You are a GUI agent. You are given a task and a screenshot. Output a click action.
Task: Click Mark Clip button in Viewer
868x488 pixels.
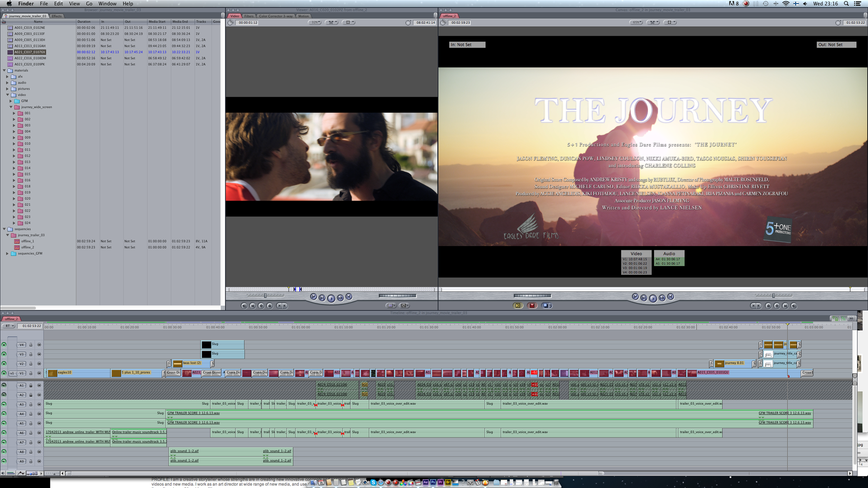pos(253,306)
